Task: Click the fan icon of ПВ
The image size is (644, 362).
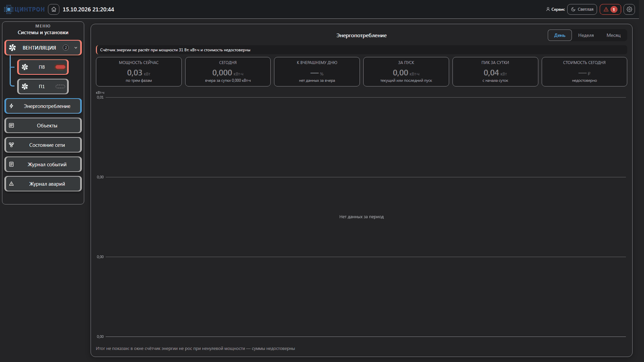Action: point(25,67)
